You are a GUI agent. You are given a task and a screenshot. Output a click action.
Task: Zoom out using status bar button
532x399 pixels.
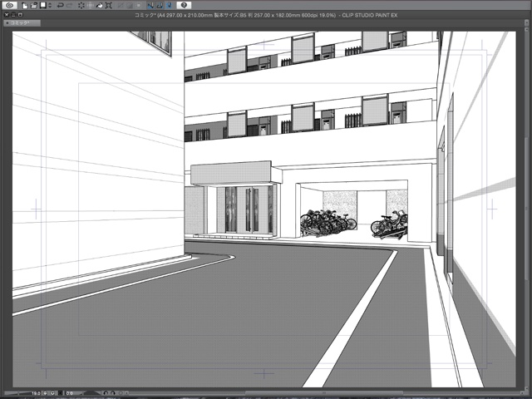46,393
